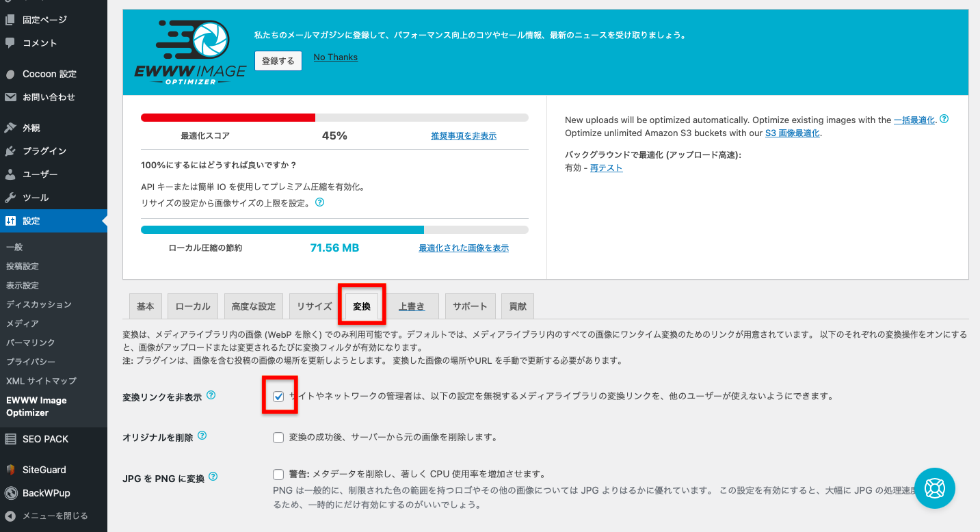This screenshot has width=980, height=532.
Task: Click 100%にするにはどうすれば良いですか？ heading
Action: coord(219,165)
